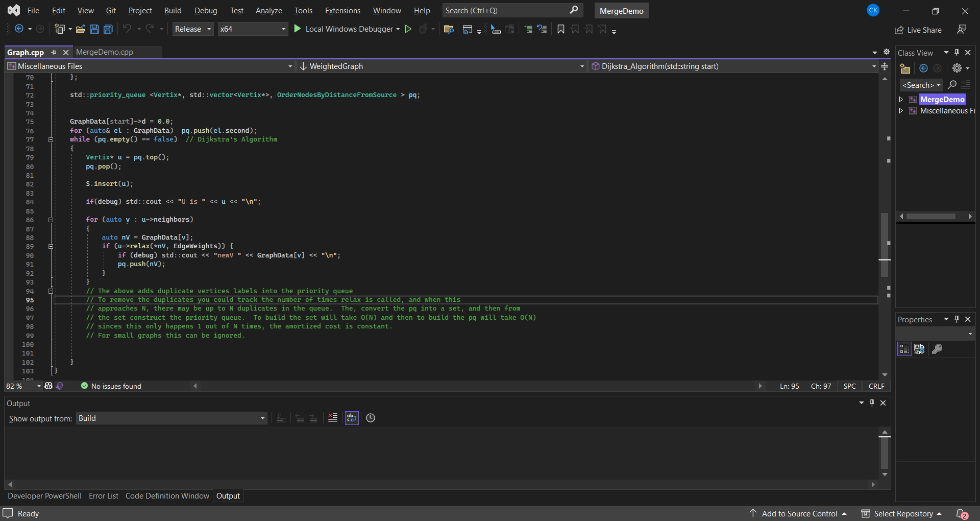Click the Clear All output icon
Viewport: 980px width, 521px height.
tap(333, 418)
